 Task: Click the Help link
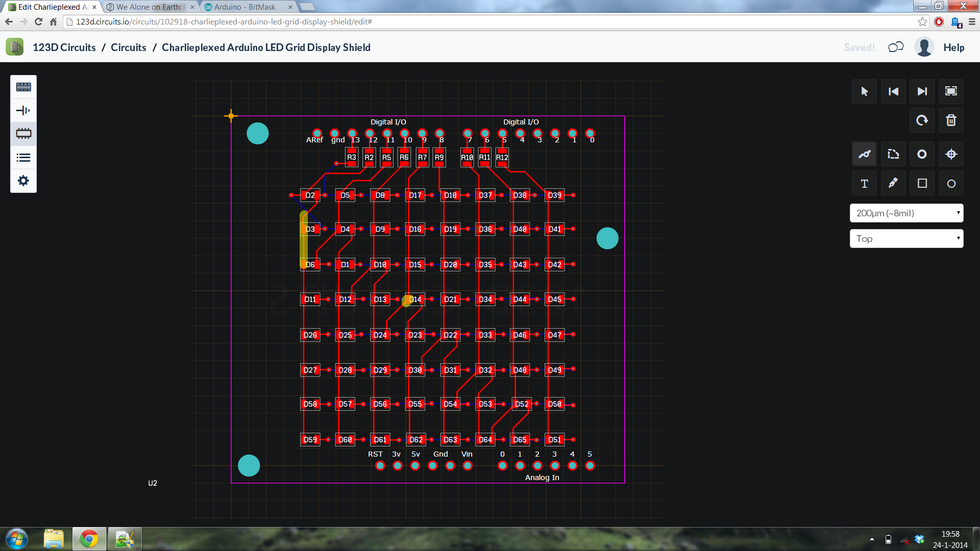[954, 47]
